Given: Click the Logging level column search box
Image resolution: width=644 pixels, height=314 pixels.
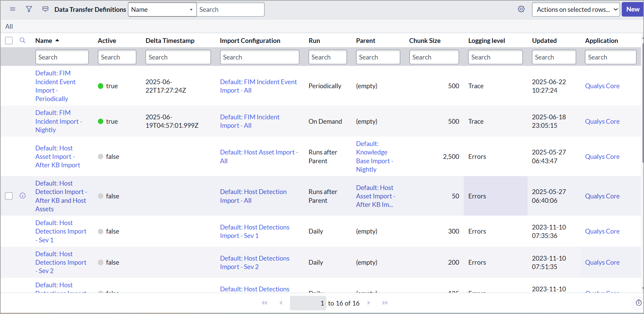Looking at the screenshot, I should click(495, 57).
